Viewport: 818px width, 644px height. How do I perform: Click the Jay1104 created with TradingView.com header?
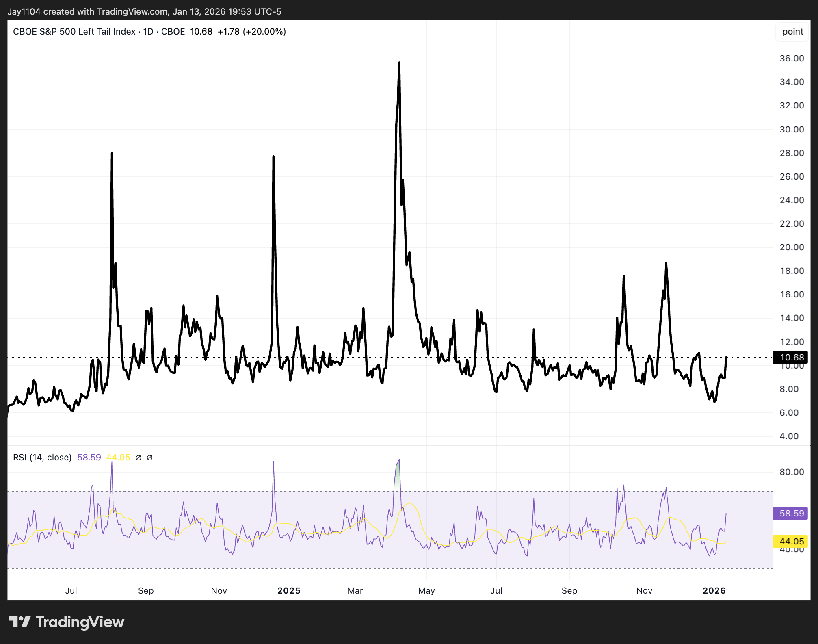click(144, 11)
